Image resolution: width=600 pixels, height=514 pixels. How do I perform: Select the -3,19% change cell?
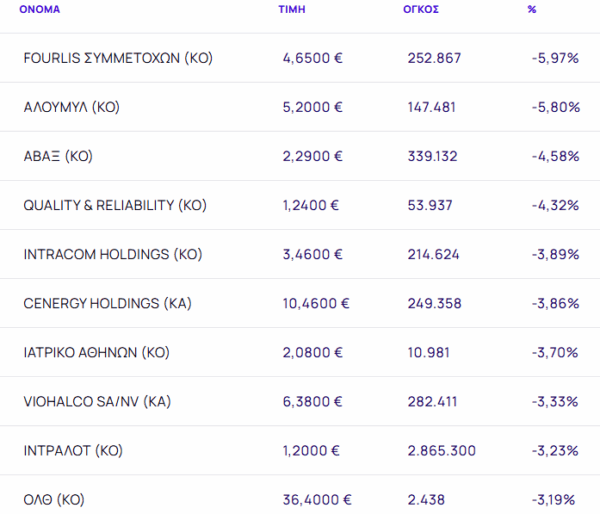point(553,499)
